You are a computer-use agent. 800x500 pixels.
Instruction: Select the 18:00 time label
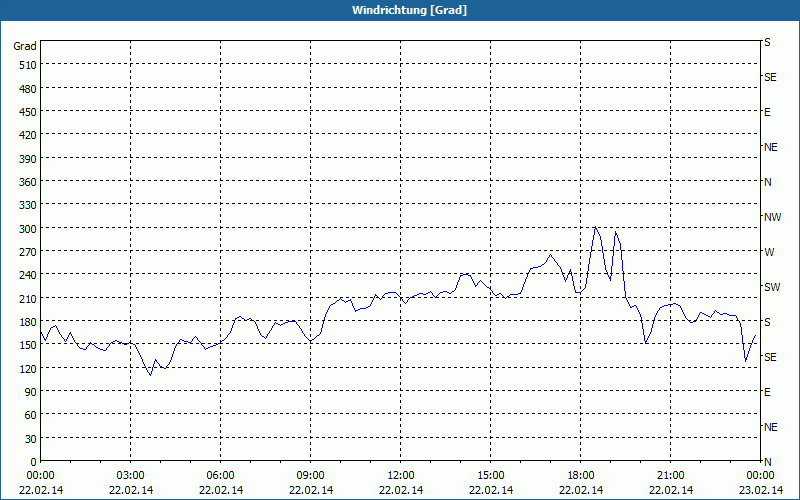pos(581,476)
